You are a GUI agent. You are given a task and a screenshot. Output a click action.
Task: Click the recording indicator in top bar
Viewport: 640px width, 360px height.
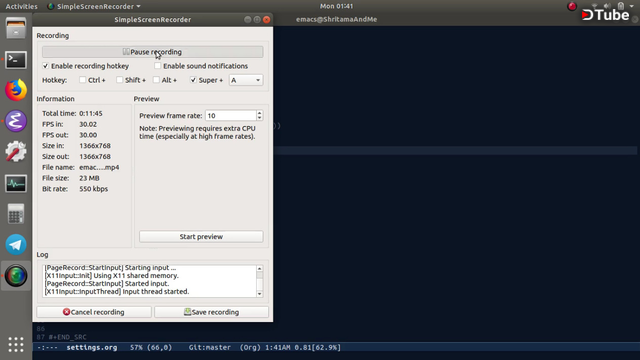point(572,6)
